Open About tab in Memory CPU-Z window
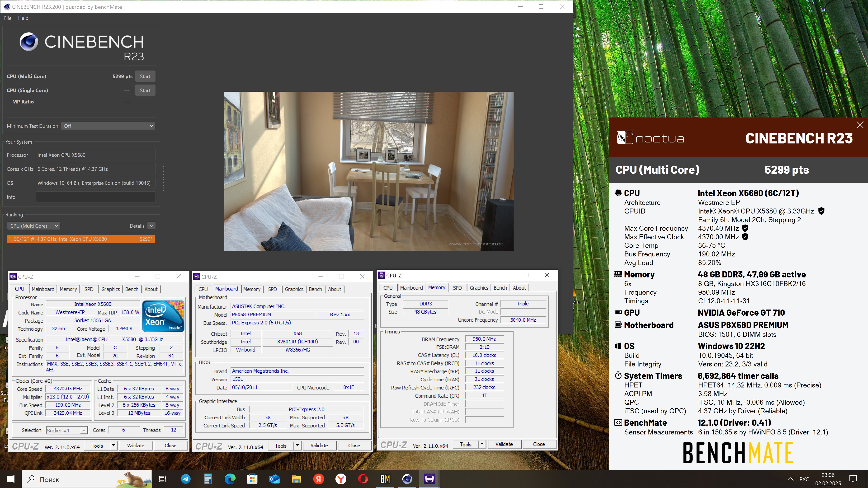The image size is (868, 488). pyautogui.click(x=519, y=288)
